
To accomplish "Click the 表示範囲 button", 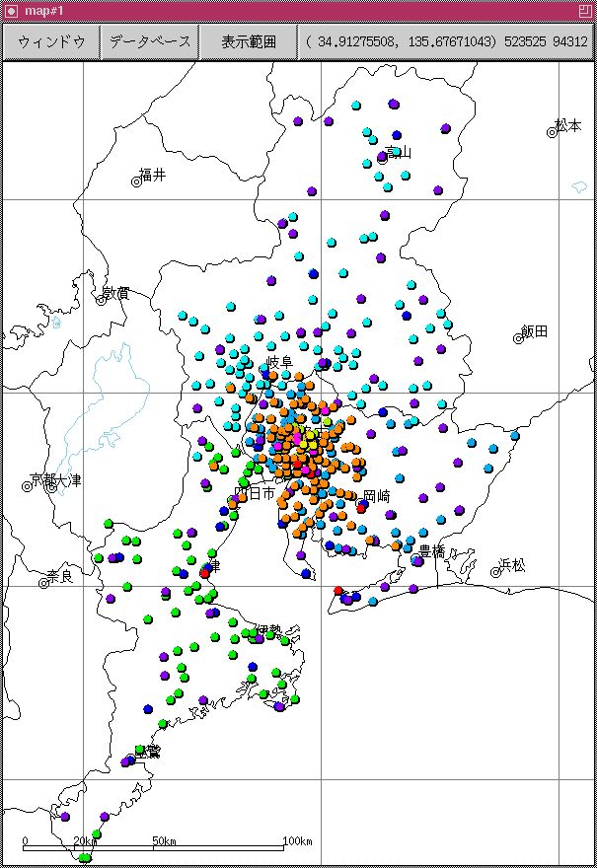I will pos(247,42).
